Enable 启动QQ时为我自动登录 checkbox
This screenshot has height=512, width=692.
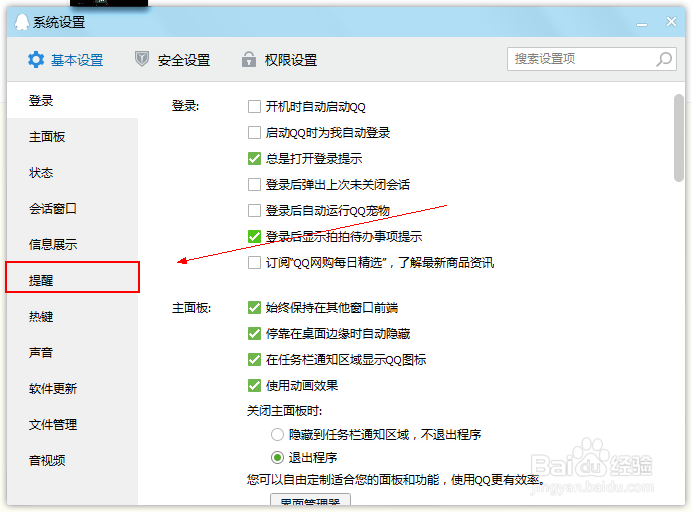[x=254, y=132]
